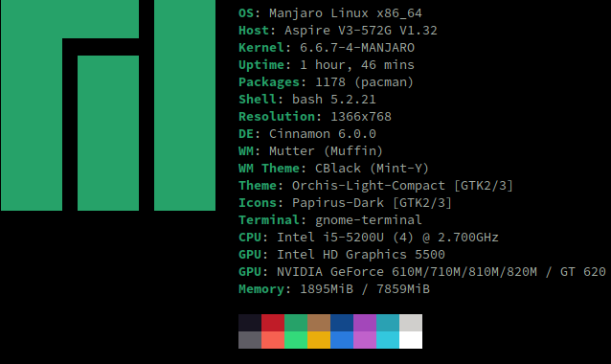Image resolution: width=611 pixels, height=364 pixels.
Task: Click the white color block
Action: (x=411, y=340)
